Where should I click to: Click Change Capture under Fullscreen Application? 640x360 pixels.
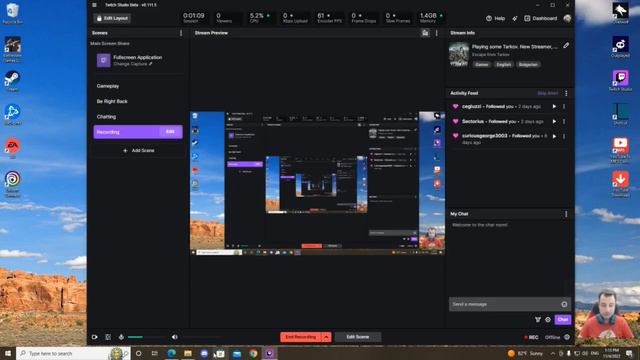(133, 64)
